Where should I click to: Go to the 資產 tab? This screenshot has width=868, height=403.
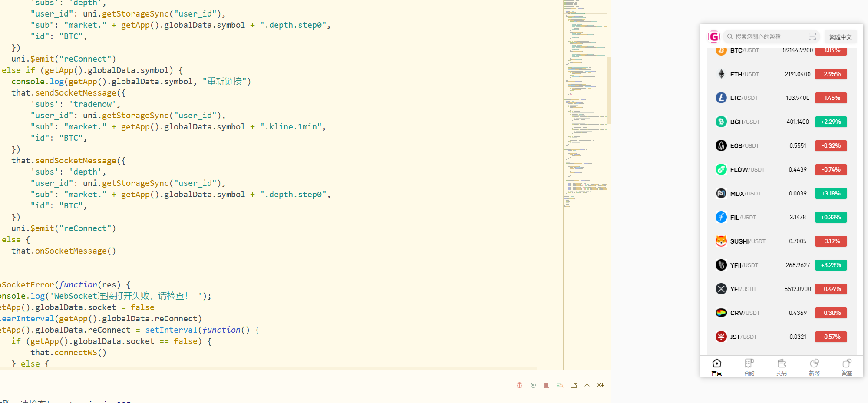click(847, 367)
